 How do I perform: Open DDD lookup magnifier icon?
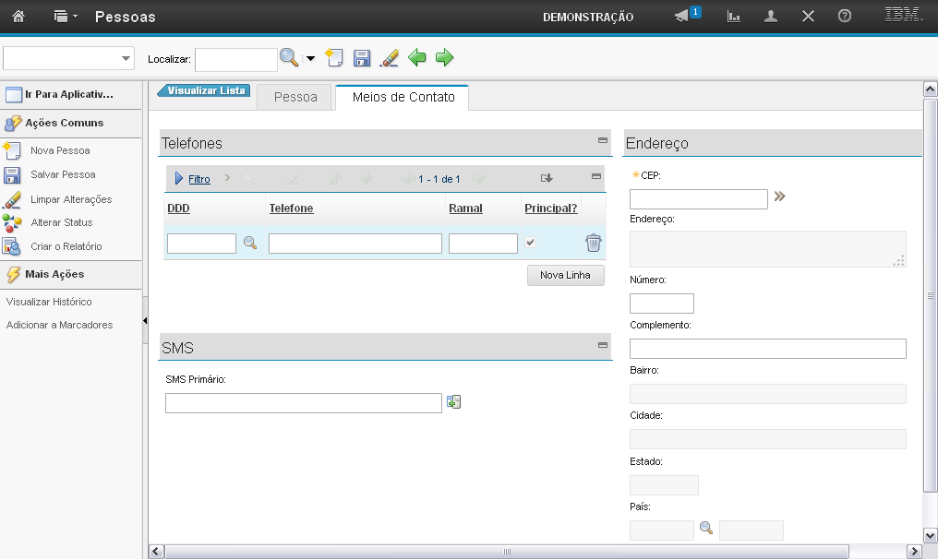click(249, 243)
